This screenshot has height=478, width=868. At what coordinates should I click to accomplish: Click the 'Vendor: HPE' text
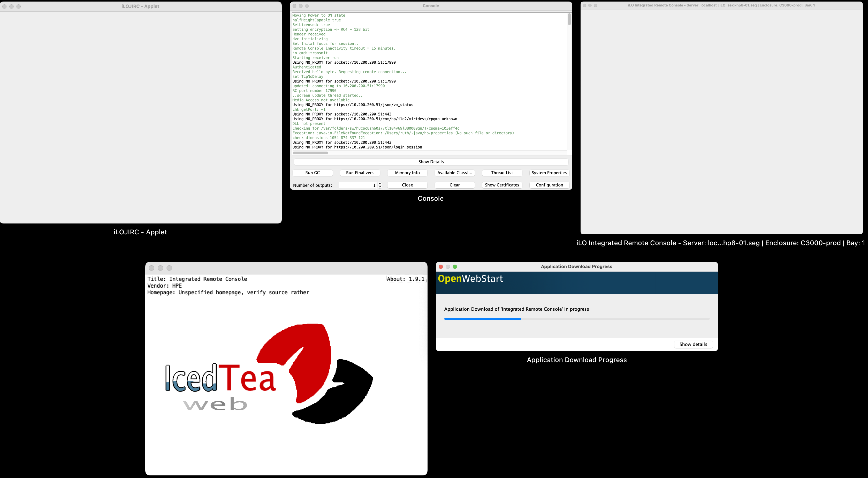click(x=164, y=286)
